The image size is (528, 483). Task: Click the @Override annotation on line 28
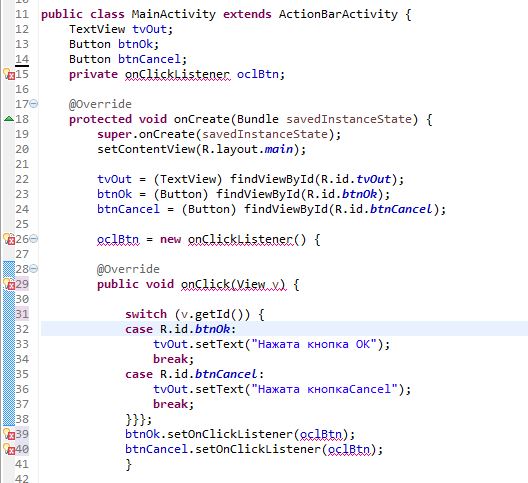pos(128,269)
